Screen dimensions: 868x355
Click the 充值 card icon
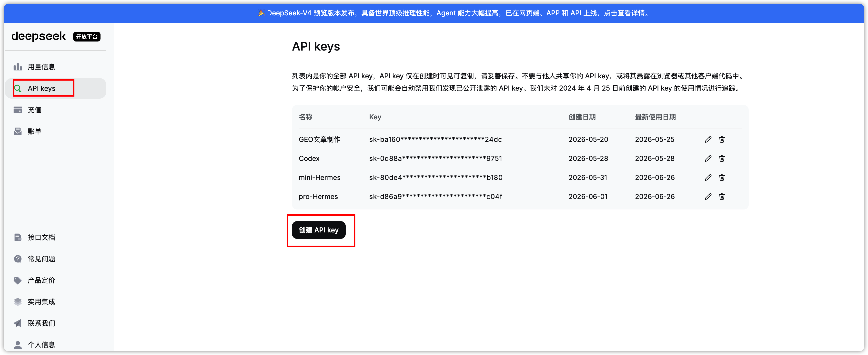click(18, 110)
